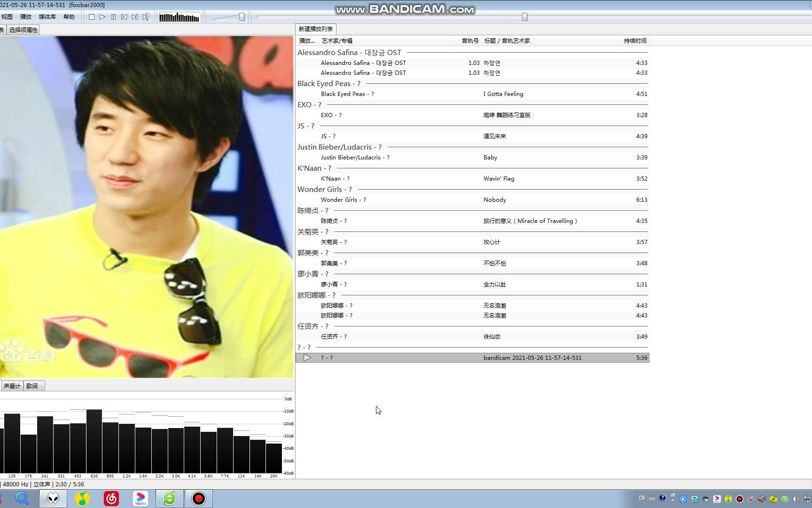Go to previous track icon
Image resolution: width=812 pixels, height=508 pixels.
coord(124,17)
